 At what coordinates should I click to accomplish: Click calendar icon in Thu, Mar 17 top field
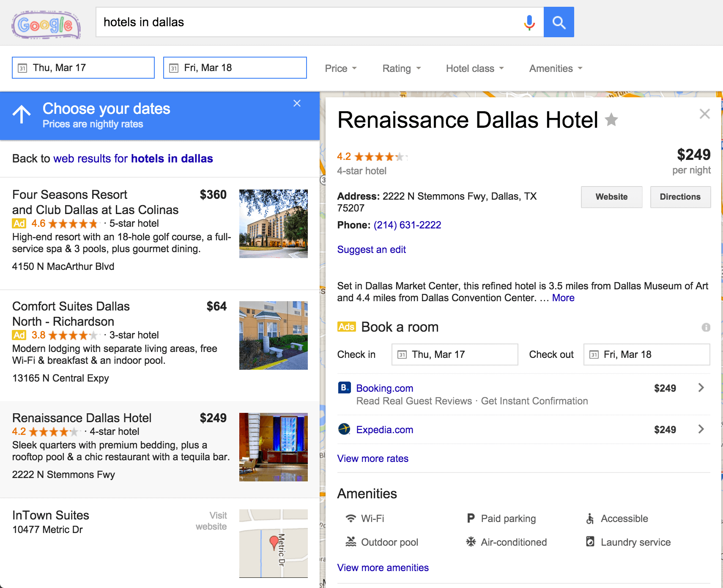tap(22, 68)
